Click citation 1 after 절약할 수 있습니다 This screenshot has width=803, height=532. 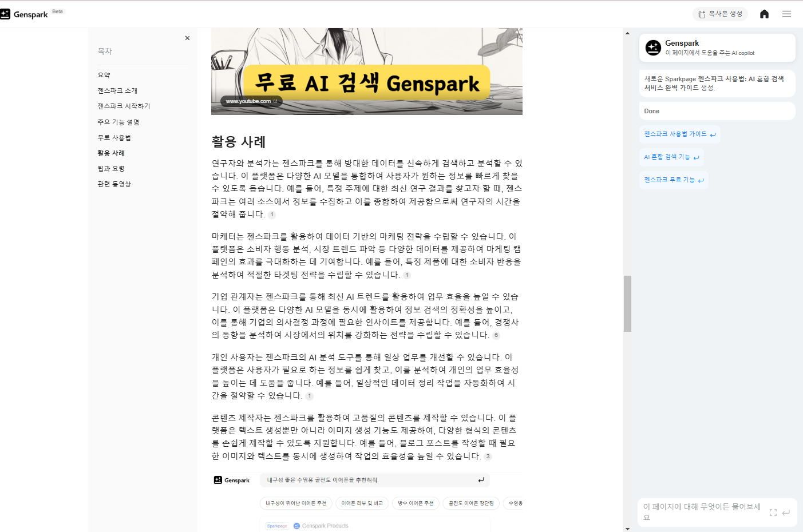tap(310, 396)
